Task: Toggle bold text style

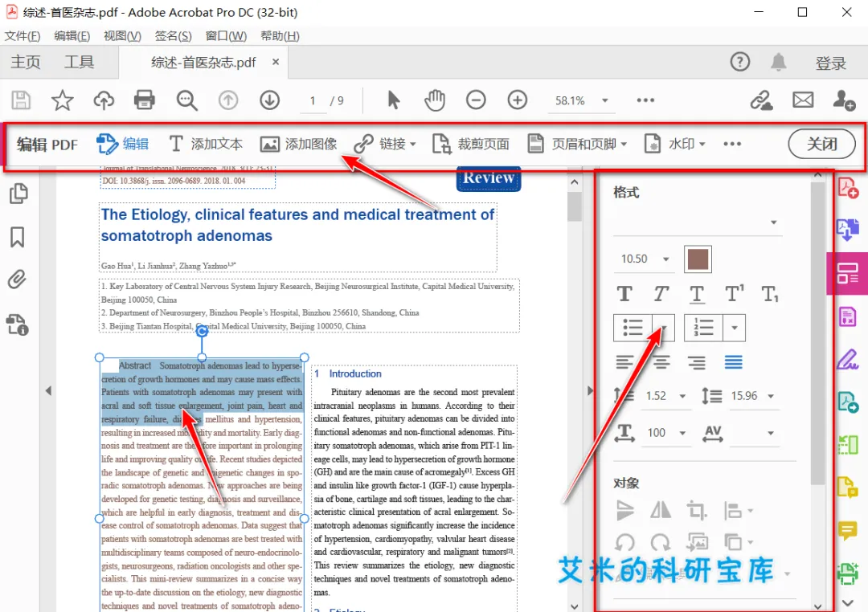Action: (x=625, y=294)
